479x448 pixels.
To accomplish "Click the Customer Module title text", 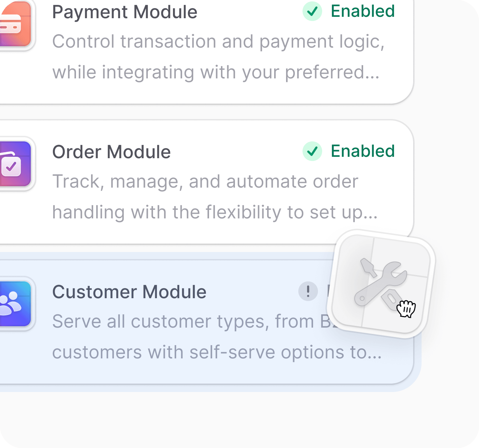I will [129, 292].
